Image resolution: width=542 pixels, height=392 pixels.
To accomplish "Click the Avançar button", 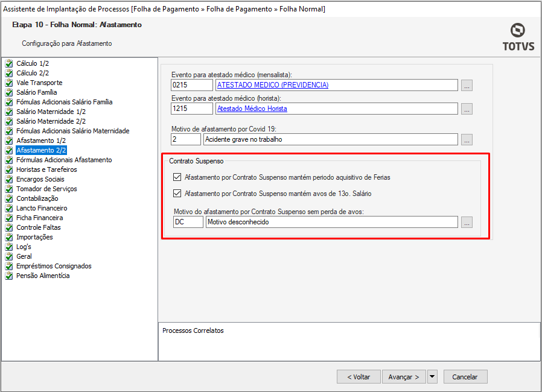I will (404, 377).
